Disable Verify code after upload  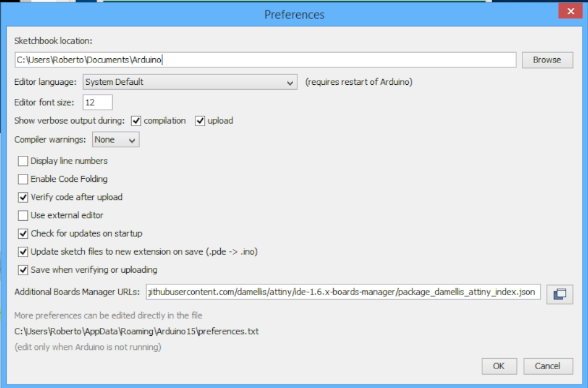tap(22, 197)
